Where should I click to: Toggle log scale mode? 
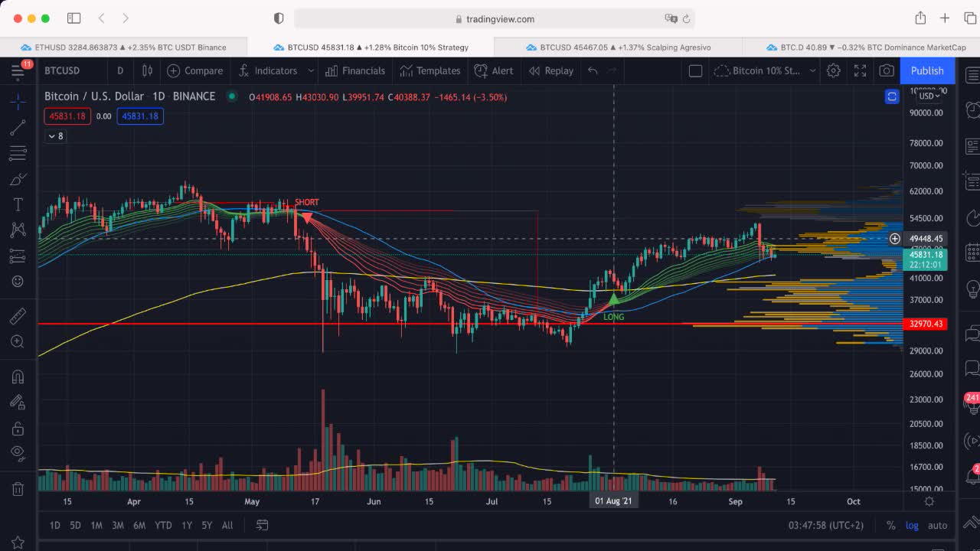[912, 525]
